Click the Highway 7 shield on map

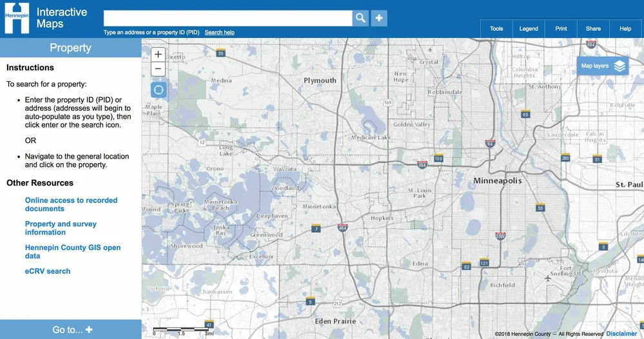tap(316, 228)
